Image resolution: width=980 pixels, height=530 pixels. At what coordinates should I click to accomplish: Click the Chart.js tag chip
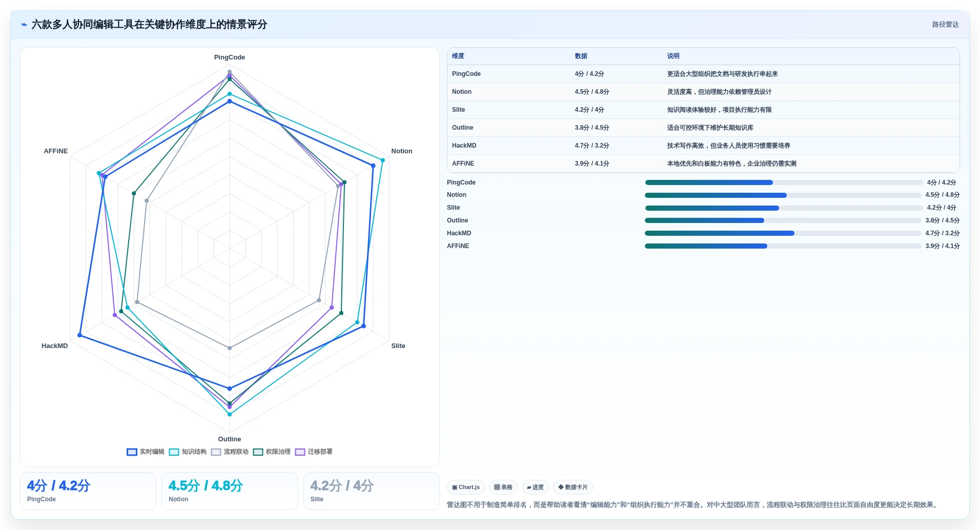(x=466, y=487)
